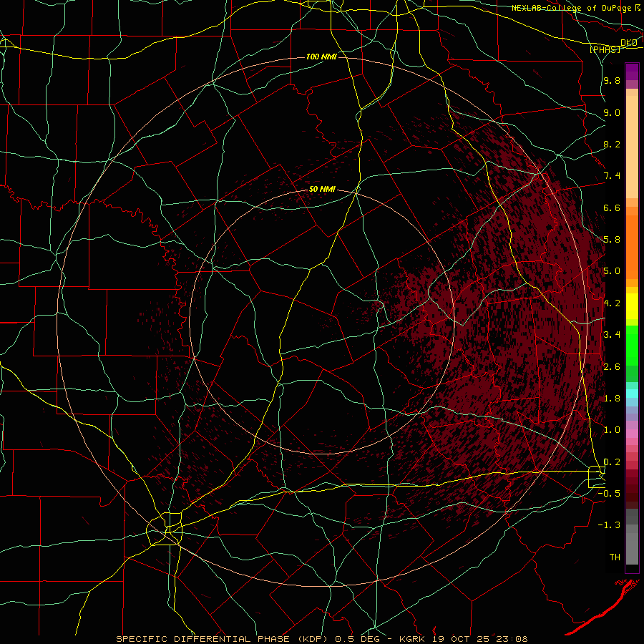644x644 pixels.
Task: Click the "50 NMI" range ring label
Action: coord(322,190)
